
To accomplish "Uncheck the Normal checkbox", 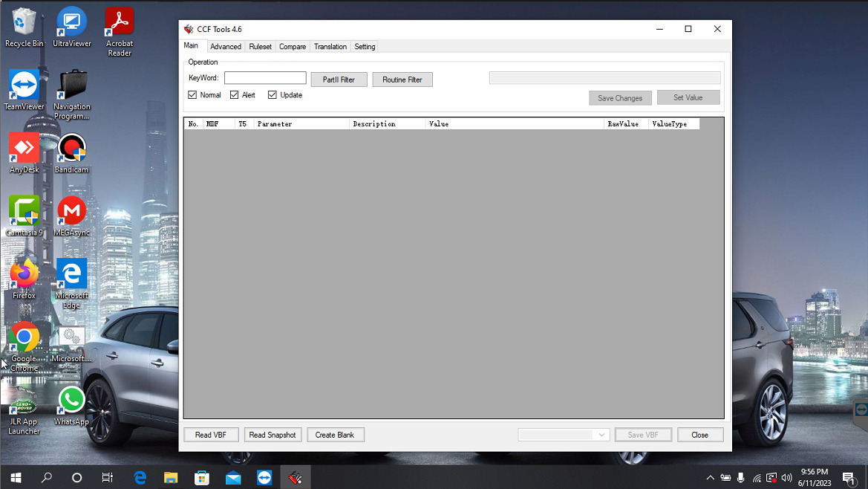I will click(193, 95).
